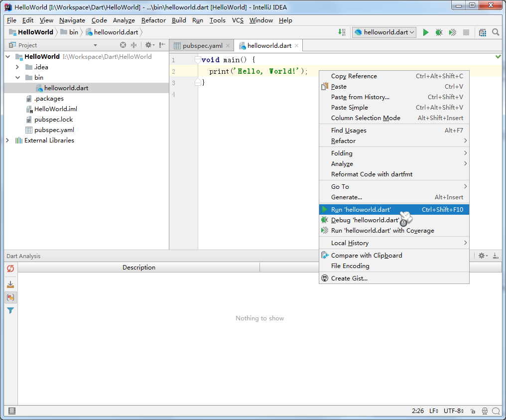506x420 pixels.
Task: Open the Refactor menu in menu bar
Action: [x=153, y=20]
